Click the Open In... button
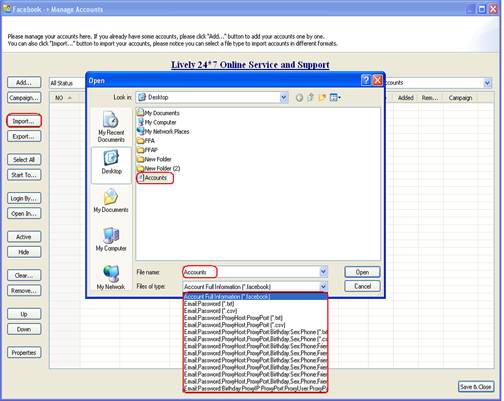Image resolution: width=504 pixels, height=401 pixels. [x=24, y=214]
